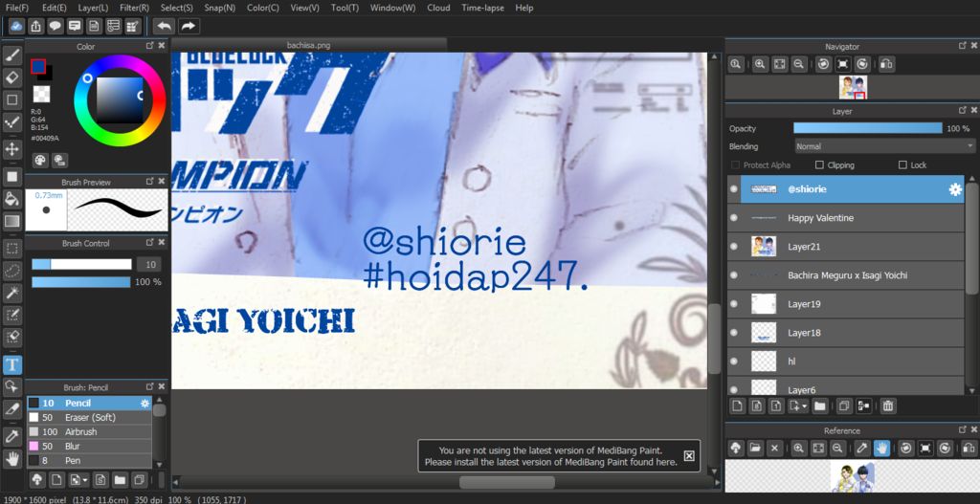This screenshot has height=504, width=980.
Task: Toggle visibility of Layer19
Action: click(734, 304)
